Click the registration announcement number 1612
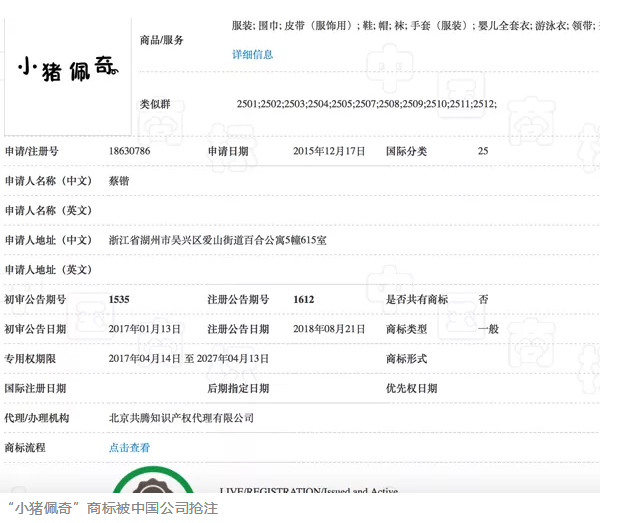Viewport: 624px width, 523px height. [303, 299]
